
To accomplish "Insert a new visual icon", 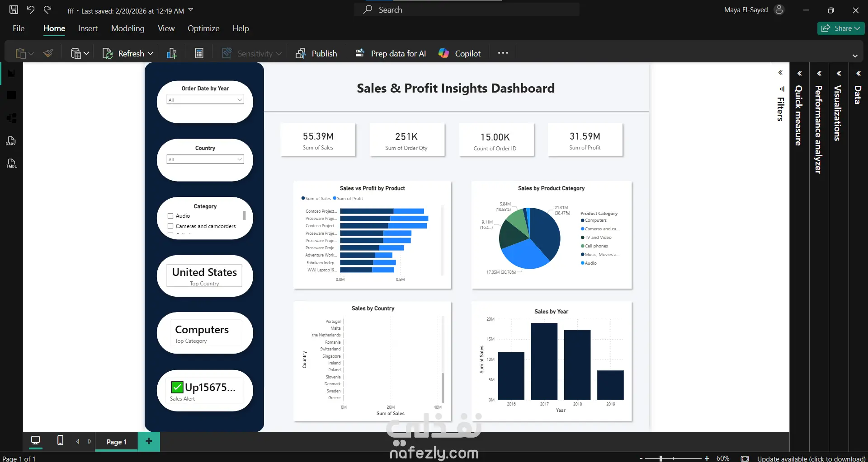I will click(x=172, y=53).
